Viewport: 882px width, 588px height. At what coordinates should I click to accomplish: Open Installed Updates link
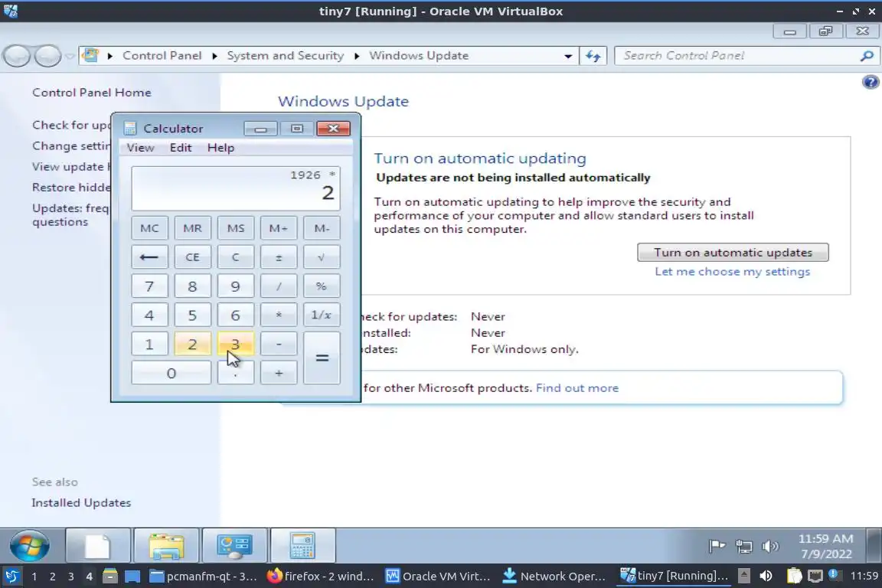81,502
